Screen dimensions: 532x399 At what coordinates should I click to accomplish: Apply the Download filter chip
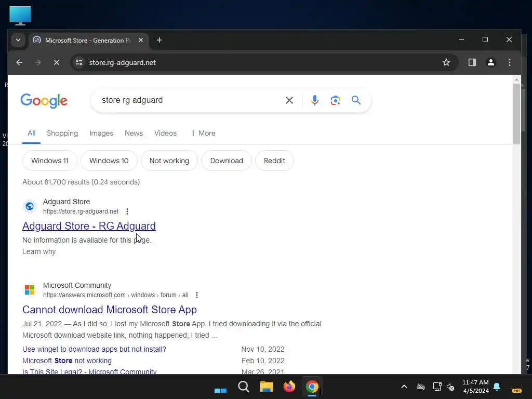click(227, 161)
